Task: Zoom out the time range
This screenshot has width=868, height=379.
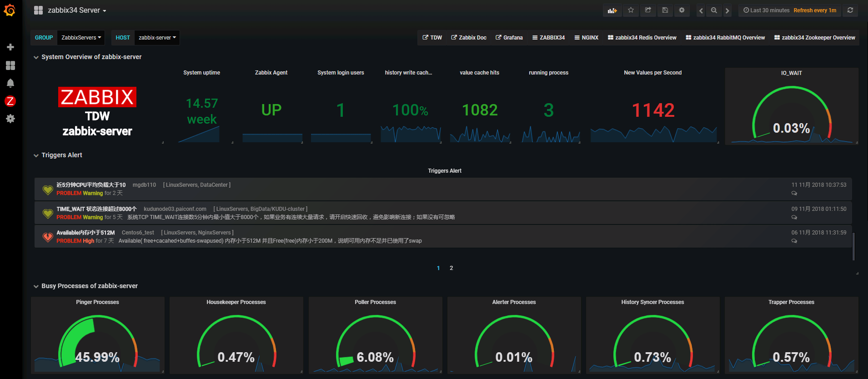Action: tap(714, 10)
